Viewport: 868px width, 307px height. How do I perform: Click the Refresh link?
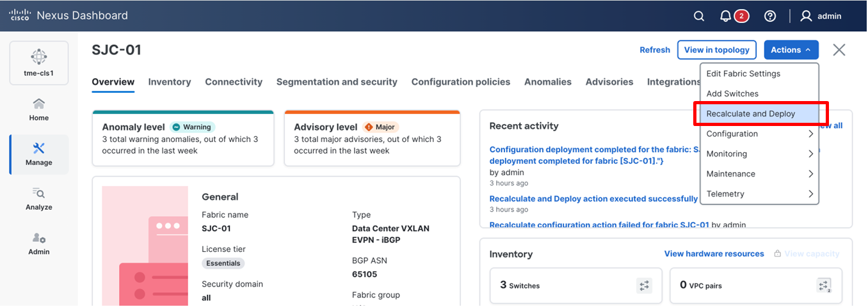[655, 50]
